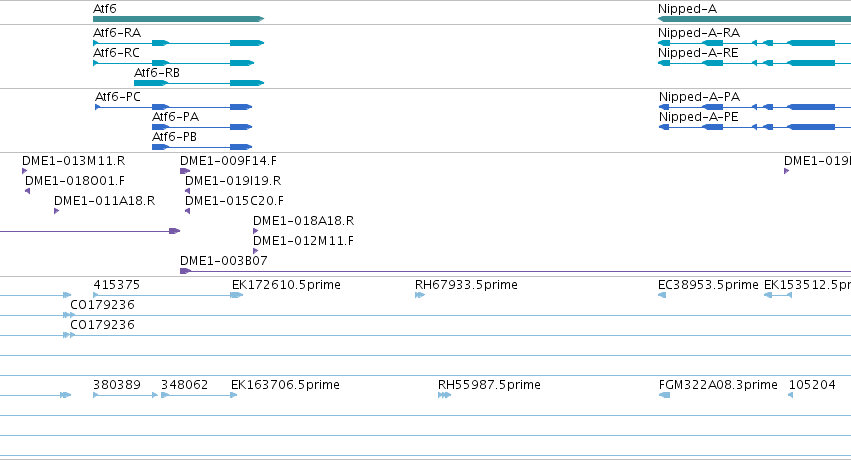The height and width of the screenshot is (460, 851).
Task: Select the DME1-019I19.R feature label
Action: click(x=233, y=181)
